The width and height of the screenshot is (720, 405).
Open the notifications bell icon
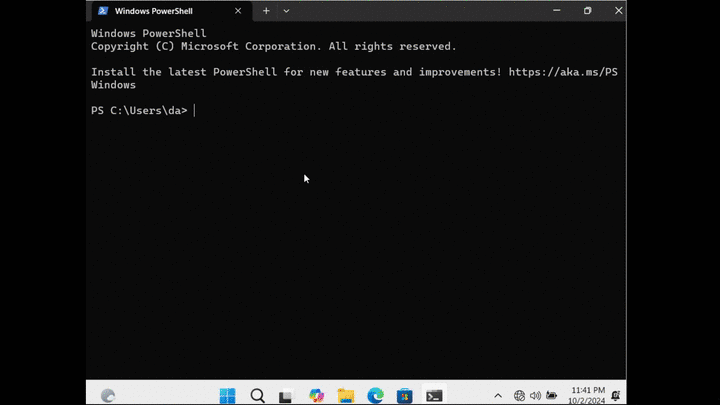coord(616,395)
